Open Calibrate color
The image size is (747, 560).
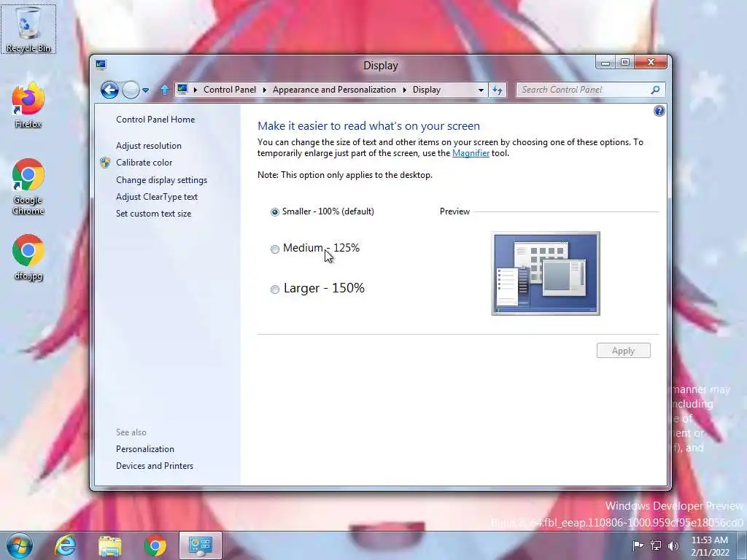pyautogui.click(x=144, y=163)
